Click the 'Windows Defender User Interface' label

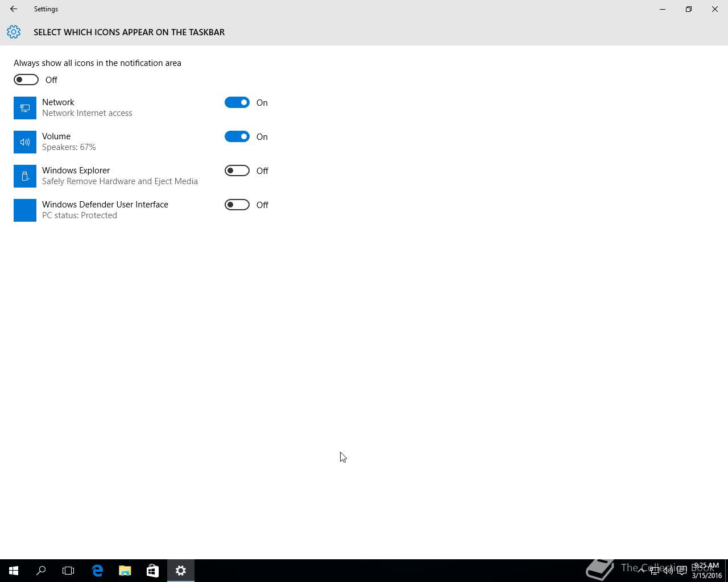105,205
